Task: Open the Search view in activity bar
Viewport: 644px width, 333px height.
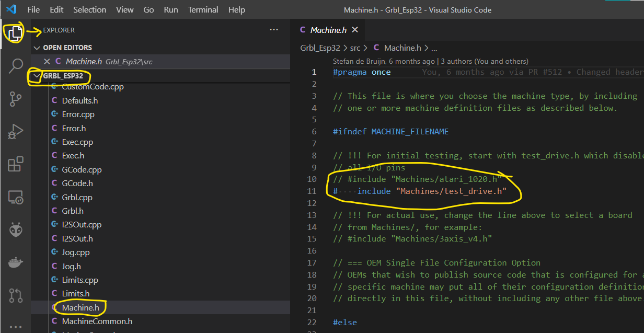Action: click(15, 66)
